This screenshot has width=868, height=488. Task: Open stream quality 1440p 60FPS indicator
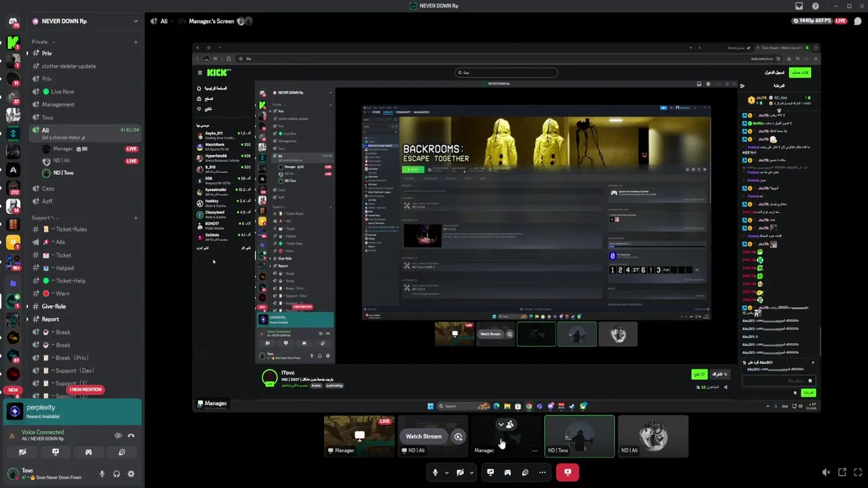[812, 21]
